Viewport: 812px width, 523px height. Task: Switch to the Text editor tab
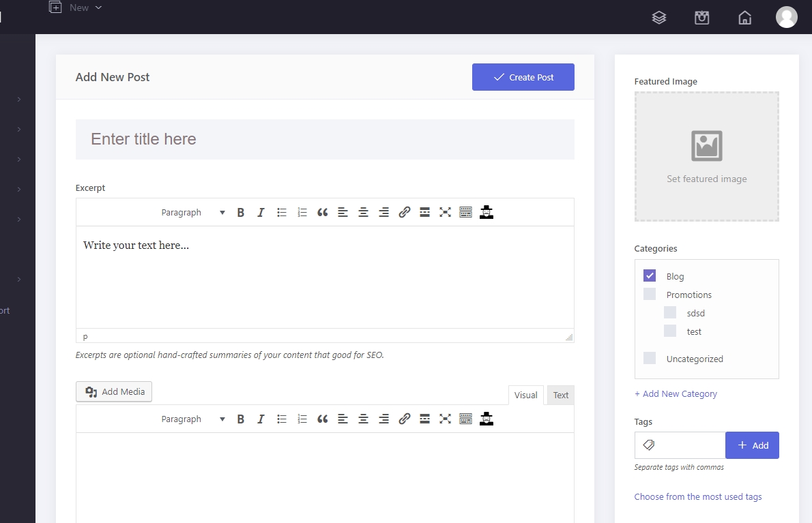(561, 395)
